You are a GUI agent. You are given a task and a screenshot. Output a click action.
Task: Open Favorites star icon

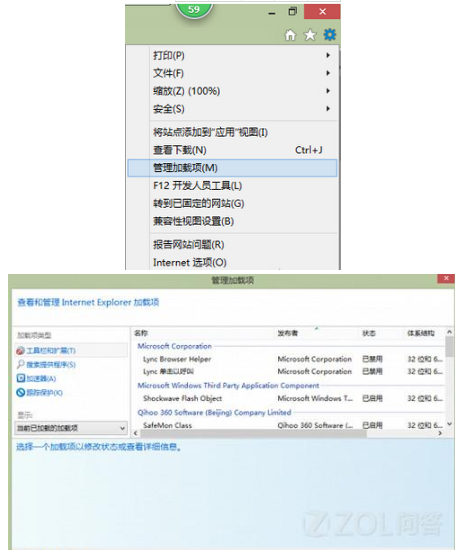[310, 35]
